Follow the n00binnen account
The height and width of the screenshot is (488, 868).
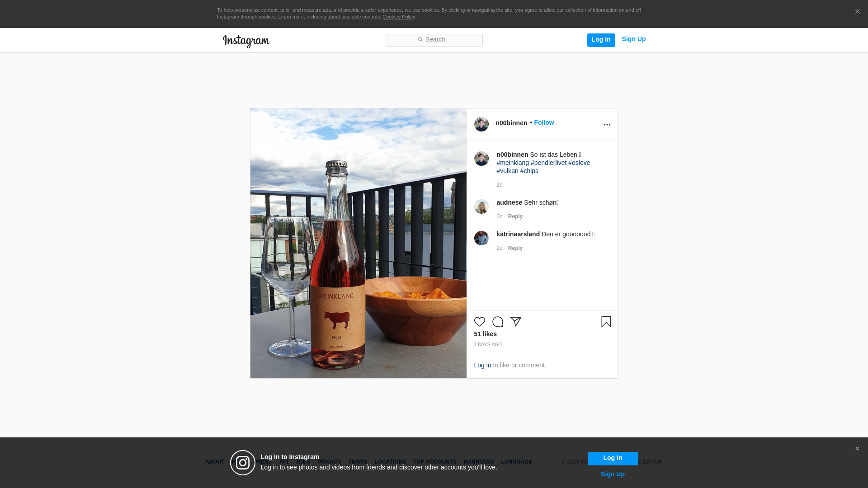(544, 122)
